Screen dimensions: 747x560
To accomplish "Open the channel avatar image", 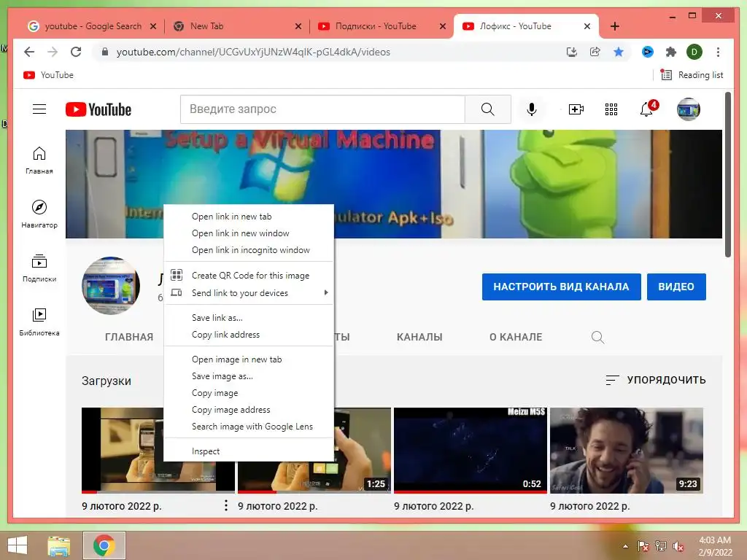I will (x=111, y=286).
